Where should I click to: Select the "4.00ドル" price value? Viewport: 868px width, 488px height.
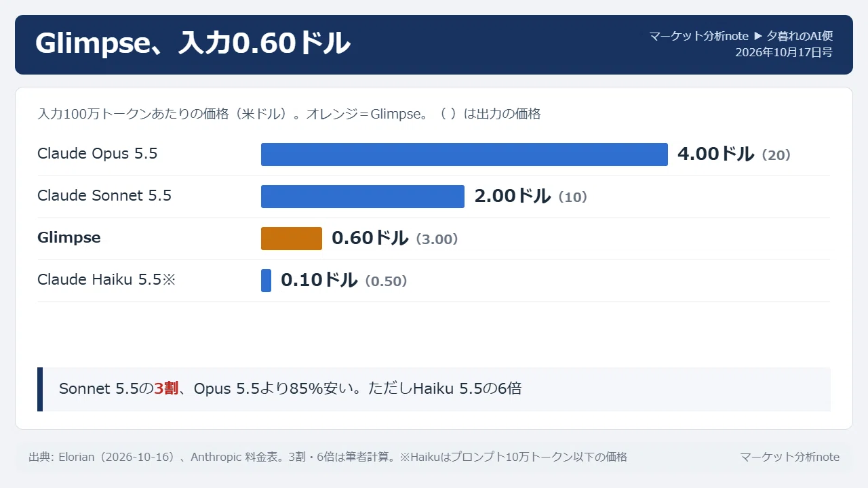pos(715,154)
